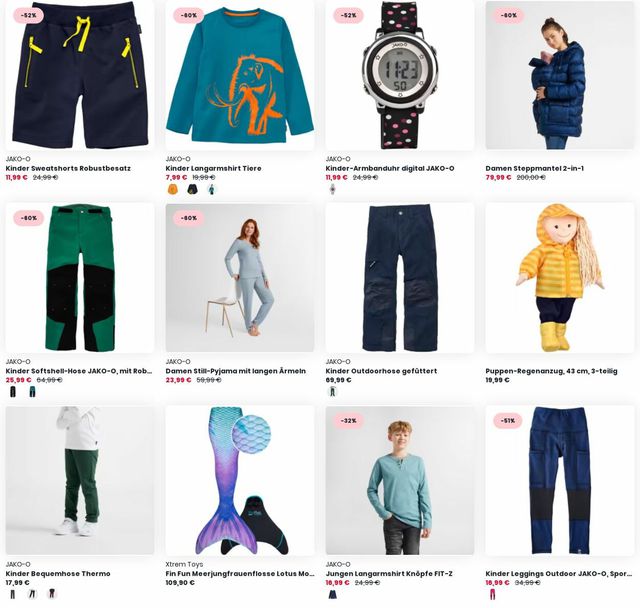The height and width of the screenshot is (608, 640).
Task: Go to Damen Still-Pyjama mit langen Ärmeln
Action: [236, 371]
